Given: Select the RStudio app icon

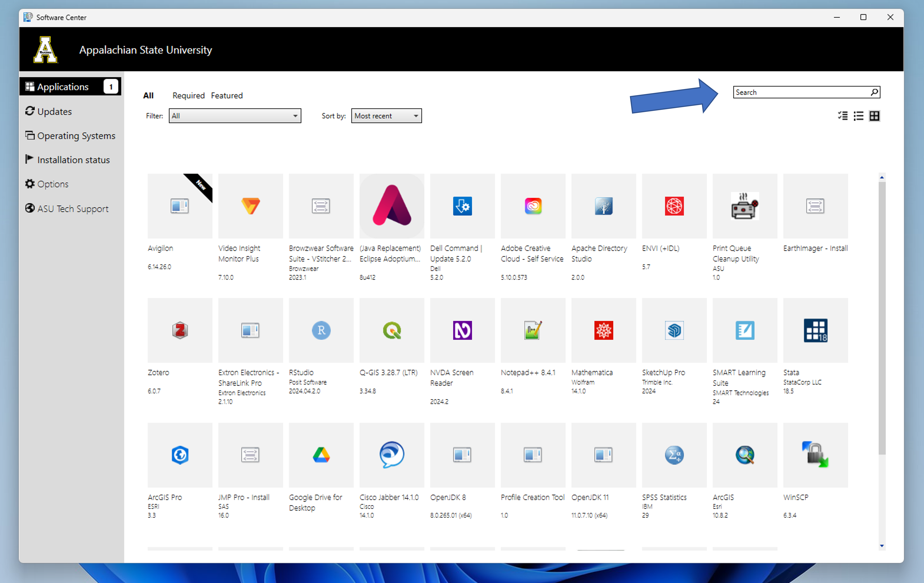Looking at the screenshot, I should click(x=321, y=330).
